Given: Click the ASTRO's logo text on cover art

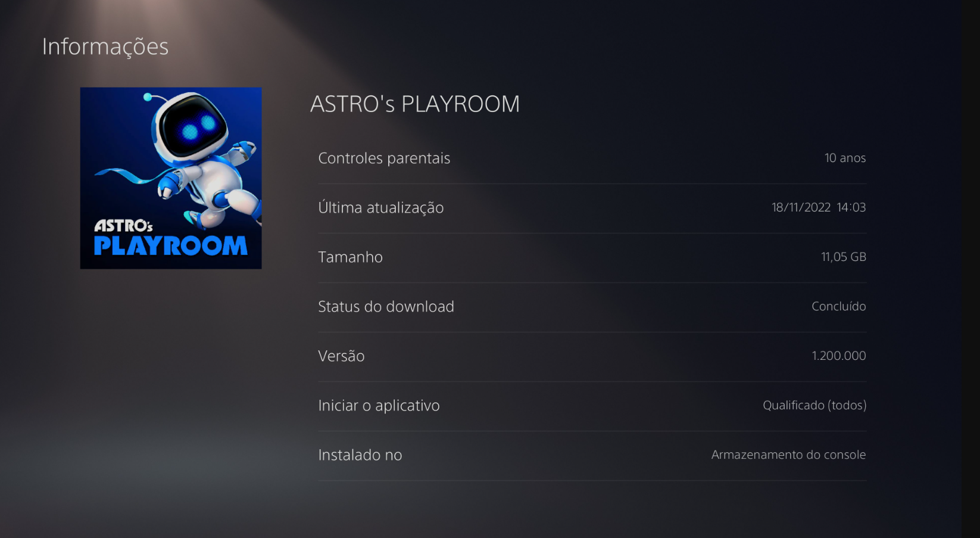Looking at the screenshot, I should 124,226.
